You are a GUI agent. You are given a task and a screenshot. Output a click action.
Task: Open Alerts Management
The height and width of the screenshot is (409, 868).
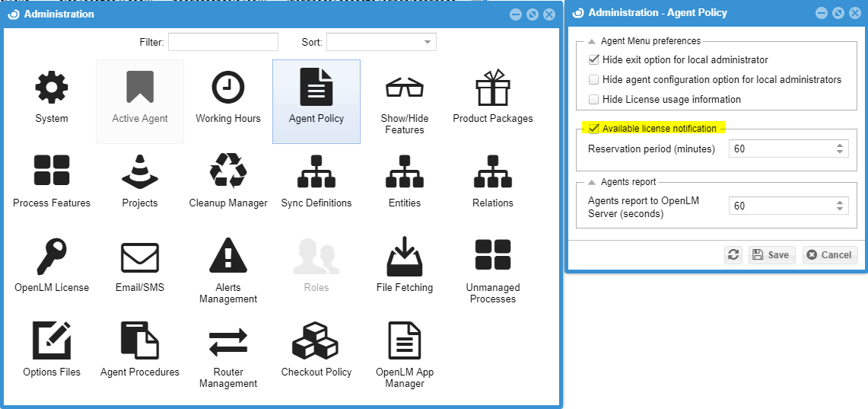228,257
